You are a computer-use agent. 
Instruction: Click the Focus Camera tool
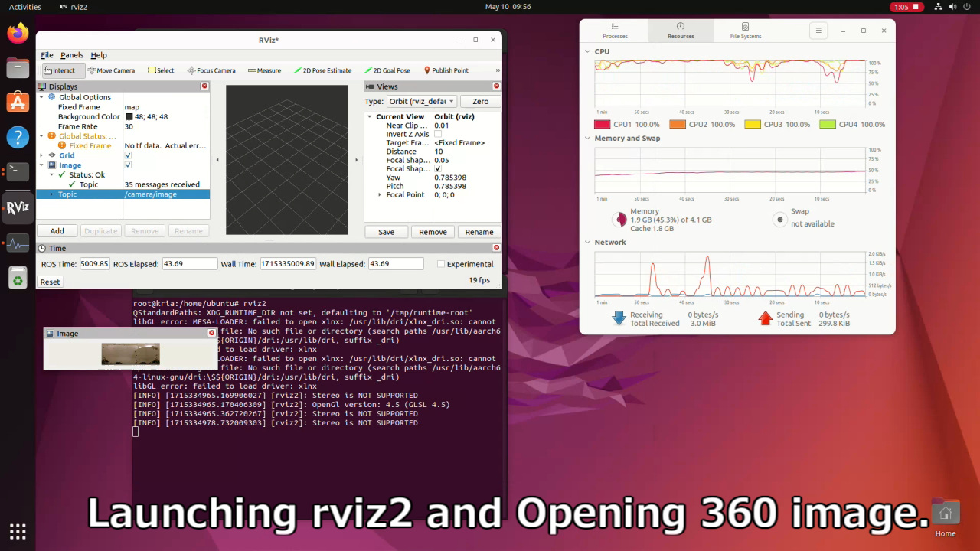211,70
